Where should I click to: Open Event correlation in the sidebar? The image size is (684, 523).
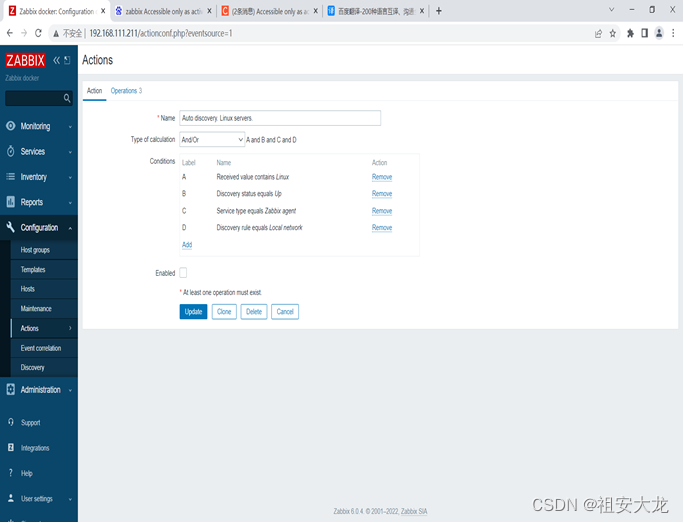coord(41,348)
